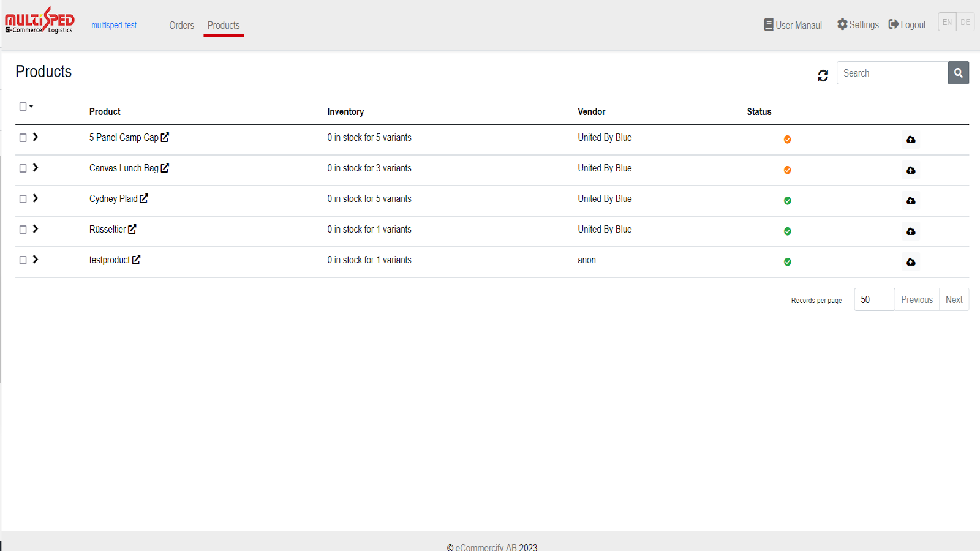The width and height of the screenshot is (980, 551).
Task: Click the refresh icon beside the search box
Action: pos(823,75)
